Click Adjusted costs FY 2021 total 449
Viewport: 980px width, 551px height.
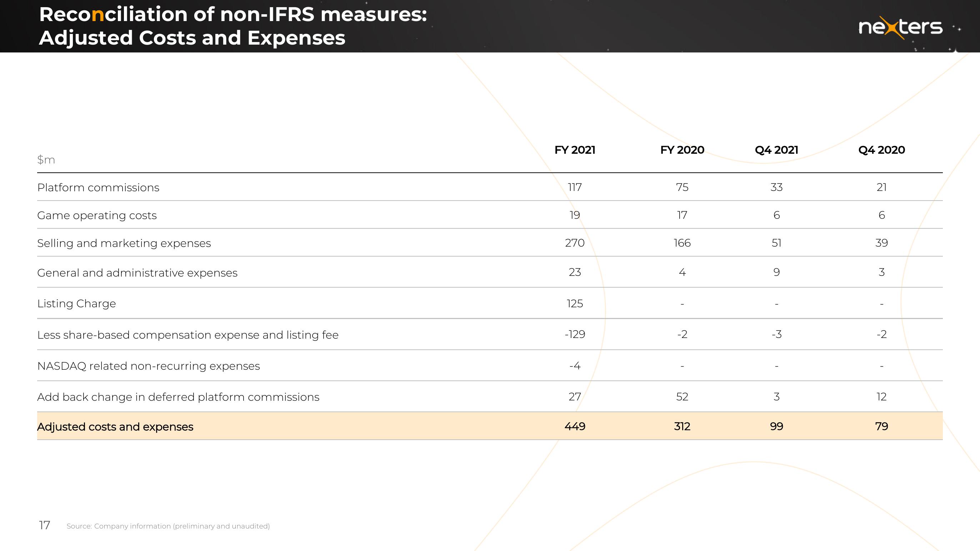pyautogui.click(x=575, y=426)
